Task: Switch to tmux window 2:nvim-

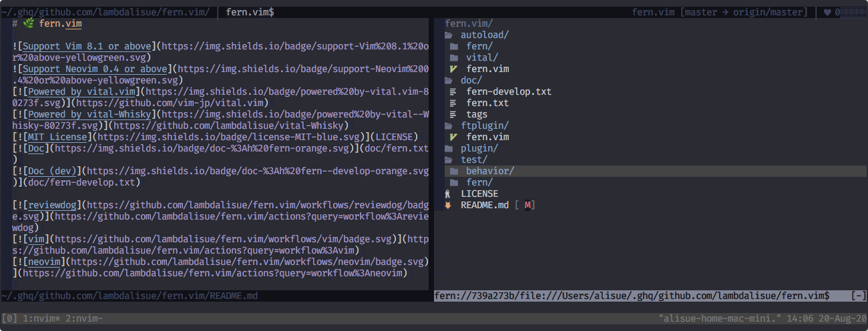Action: (x=84, y=318)
